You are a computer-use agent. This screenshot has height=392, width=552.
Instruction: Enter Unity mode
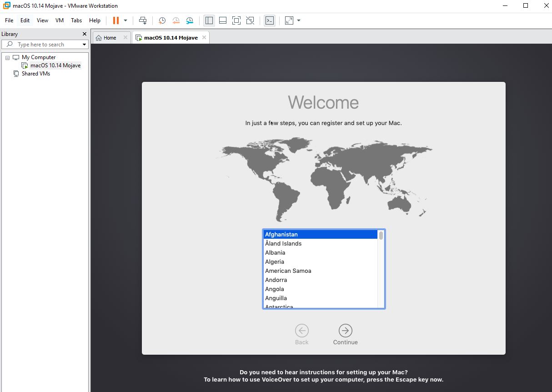point(250,20)
